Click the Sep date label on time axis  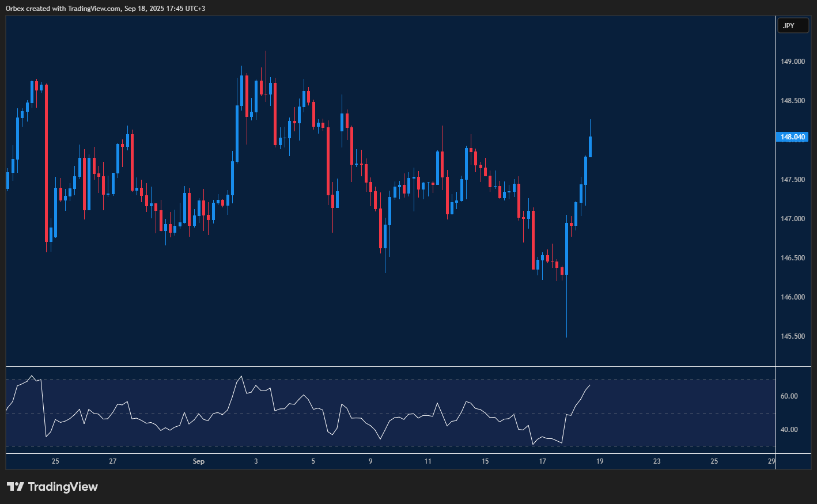point(198,461)
